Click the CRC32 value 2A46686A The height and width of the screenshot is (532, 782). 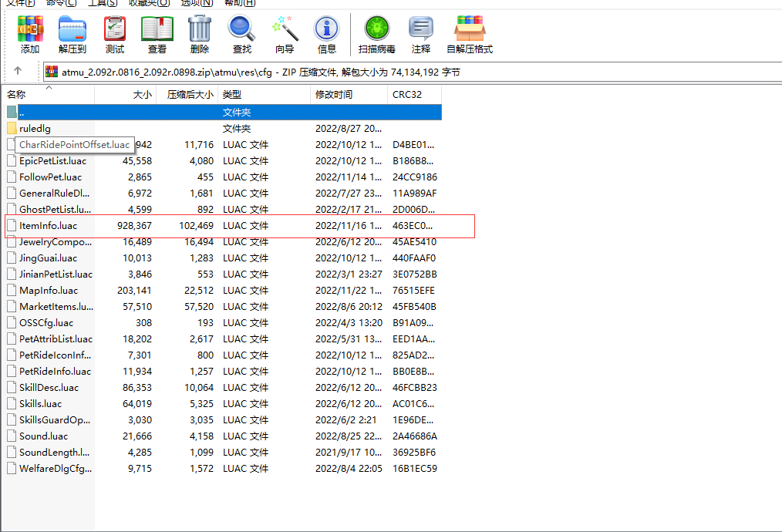(x=415, y=436)
